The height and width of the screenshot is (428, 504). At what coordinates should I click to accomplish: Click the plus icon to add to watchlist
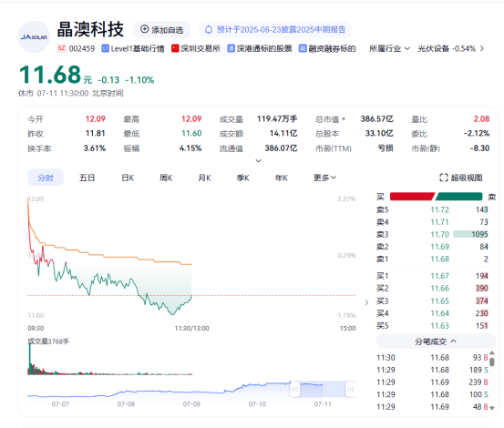point(144,29)
